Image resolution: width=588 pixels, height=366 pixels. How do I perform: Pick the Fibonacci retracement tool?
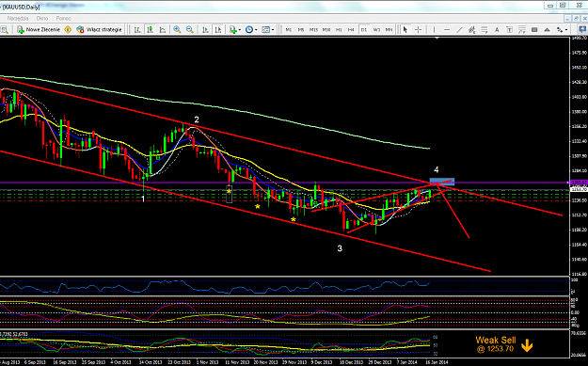point(485,29)
